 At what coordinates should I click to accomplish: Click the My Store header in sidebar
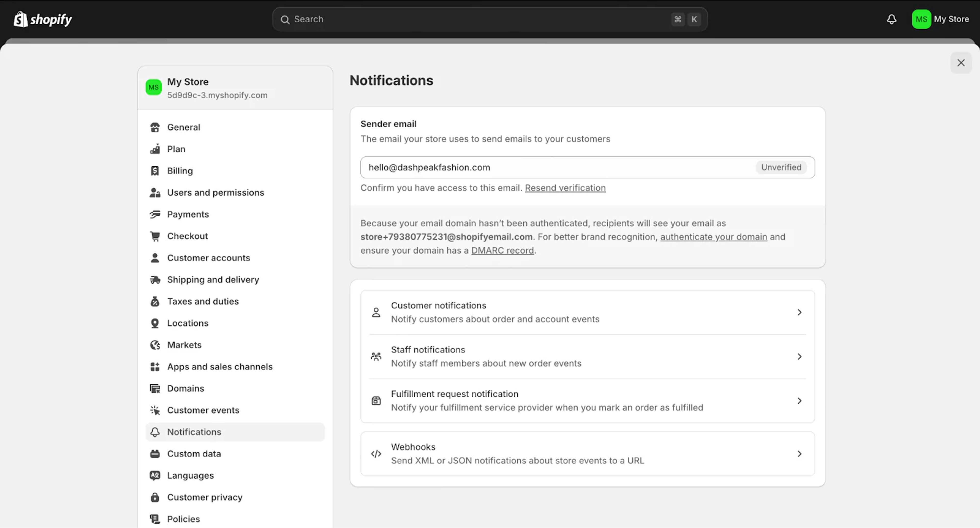click(x=235, y=88)
